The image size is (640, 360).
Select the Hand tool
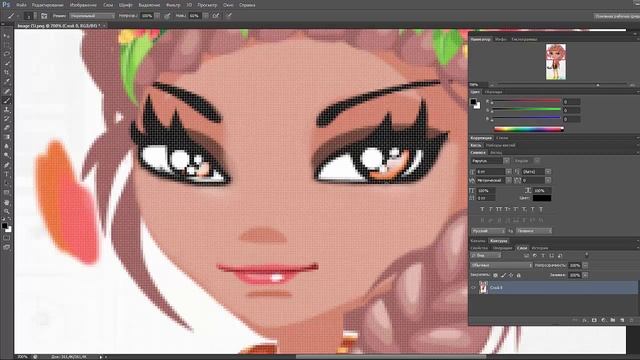(7, 202)
